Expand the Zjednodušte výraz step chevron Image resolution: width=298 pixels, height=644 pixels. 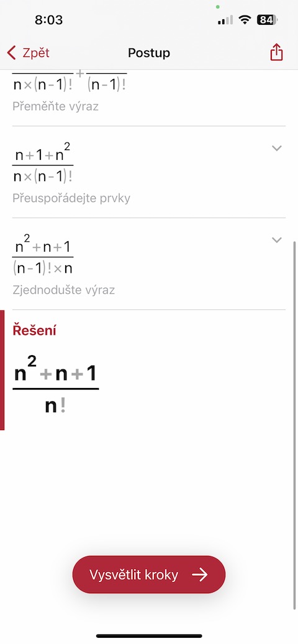[x=277, y=240]
